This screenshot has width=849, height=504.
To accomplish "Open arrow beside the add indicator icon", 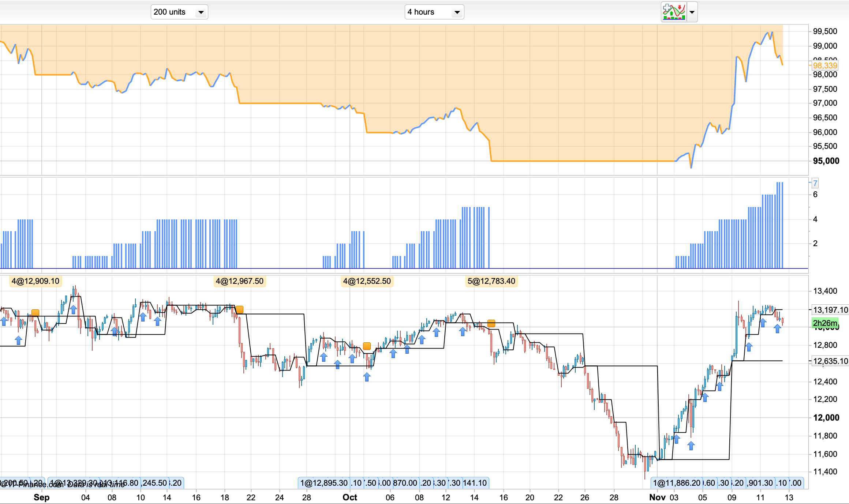I will (x=692, y=12).
